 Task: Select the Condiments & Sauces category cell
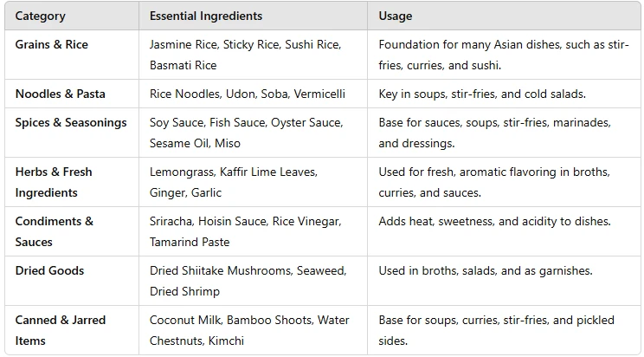tap(72, 231)
